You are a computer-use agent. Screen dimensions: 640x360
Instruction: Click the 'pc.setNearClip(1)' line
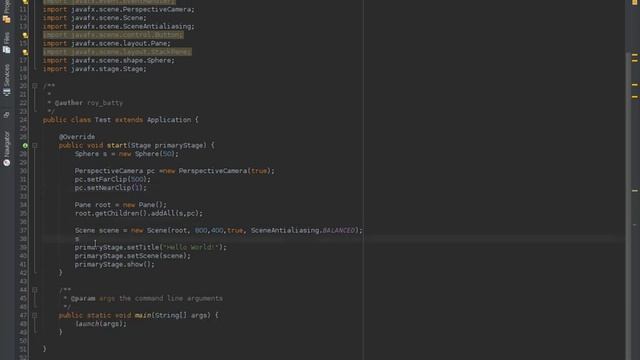[x=111, y=188]
